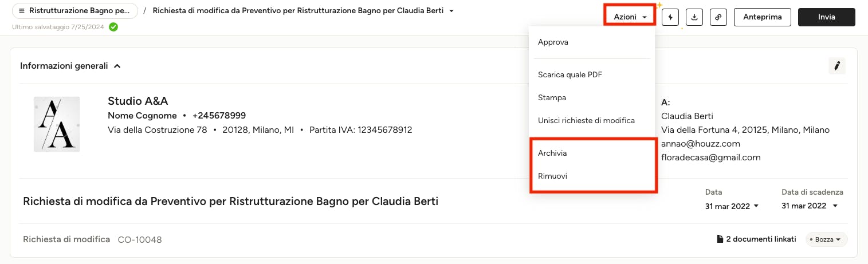This screenshot has width=868, height=264.
Task: Click the Studio A&A logo thumbnail
Action: coord(57,124)
